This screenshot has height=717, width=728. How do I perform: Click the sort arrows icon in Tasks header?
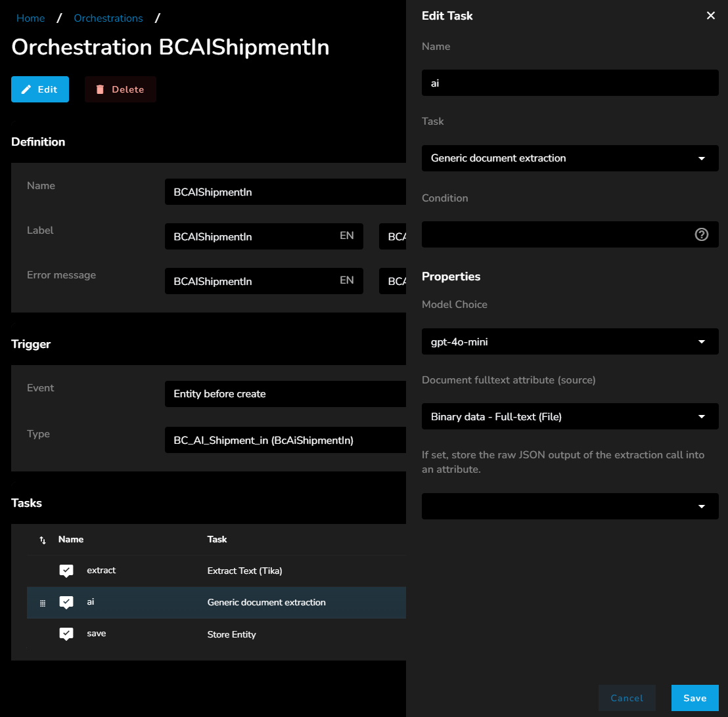43,540
